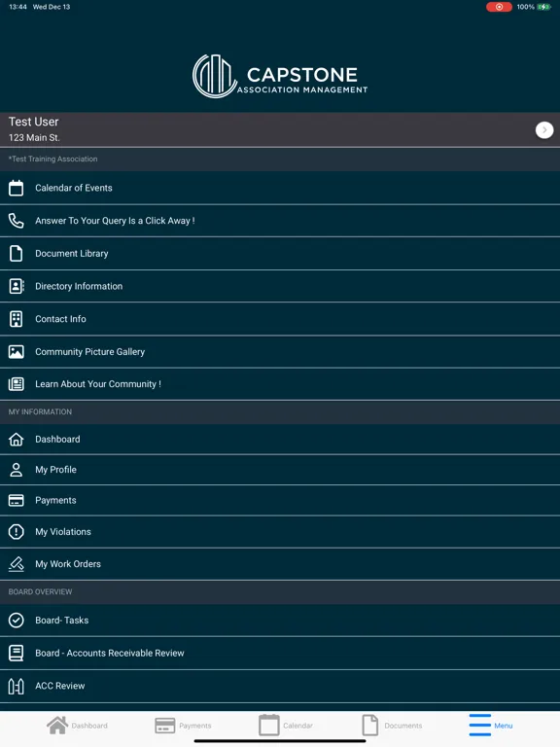The image size is (560, 747).
Task: Tap the hamburger Menu icon in bottom bar
Action: pos(479,725)
